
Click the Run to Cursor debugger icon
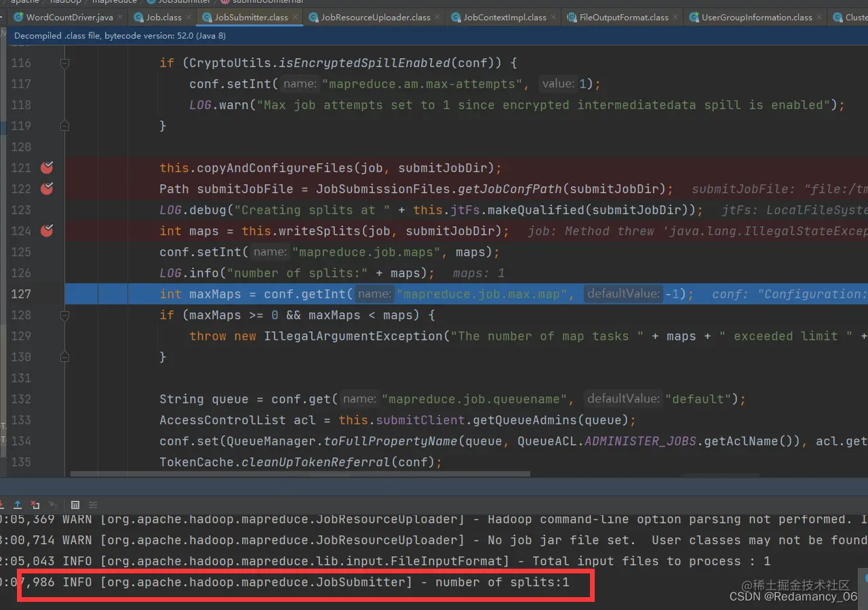[54, 506]
